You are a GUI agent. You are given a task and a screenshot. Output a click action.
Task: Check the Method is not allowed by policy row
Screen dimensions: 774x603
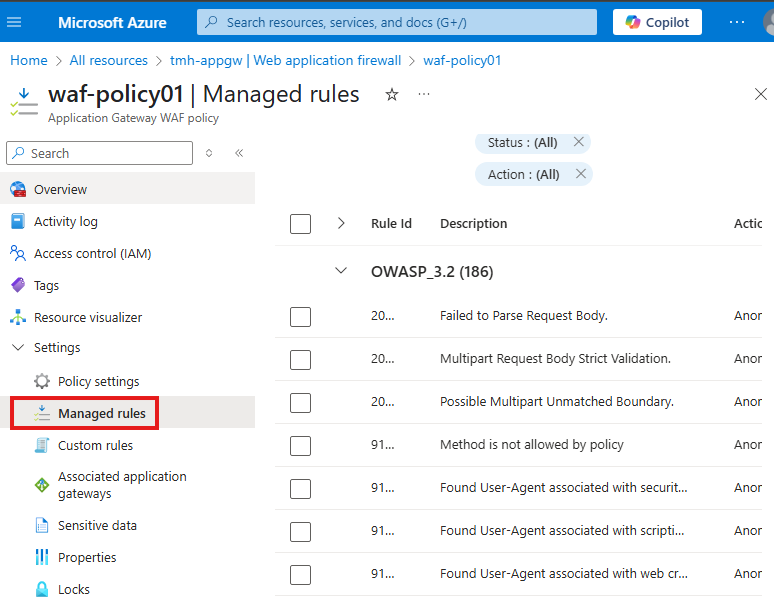[300, 446]
